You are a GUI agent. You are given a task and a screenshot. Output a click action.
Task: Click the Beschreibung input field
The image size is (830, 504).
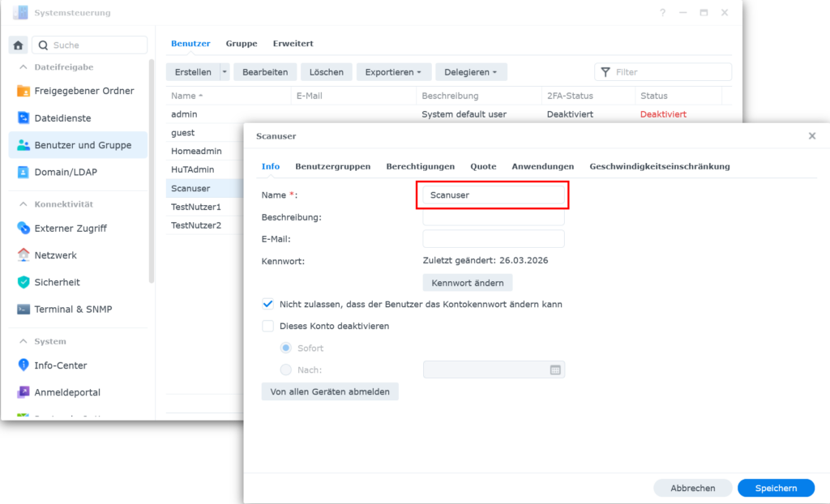[x=494, y=217]
